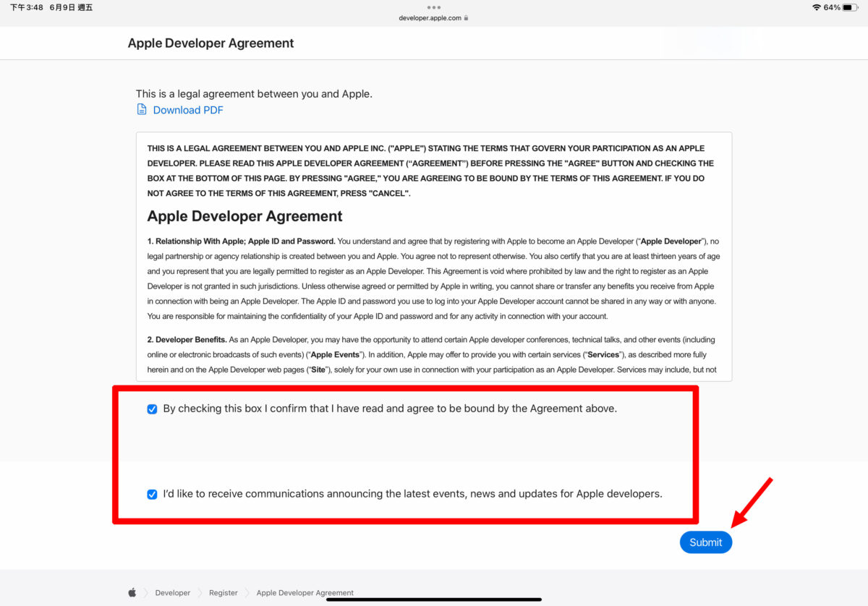Tap the time 下午3:48
Image resolution: width=868 pixels, height=606 pixels.
tap(27, 7)
